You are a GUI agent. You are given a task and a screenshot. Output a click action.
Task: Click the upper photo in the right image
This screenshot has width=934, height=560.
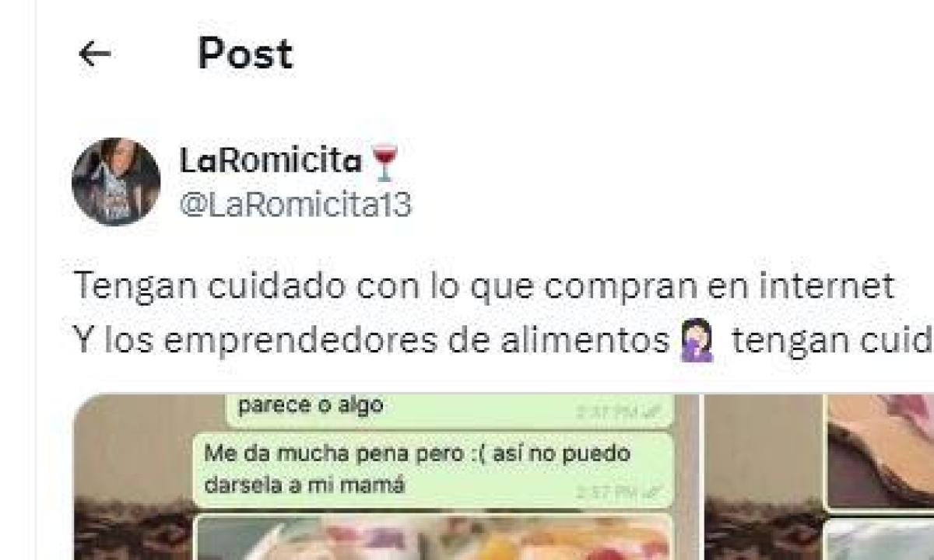coord(881,450)
